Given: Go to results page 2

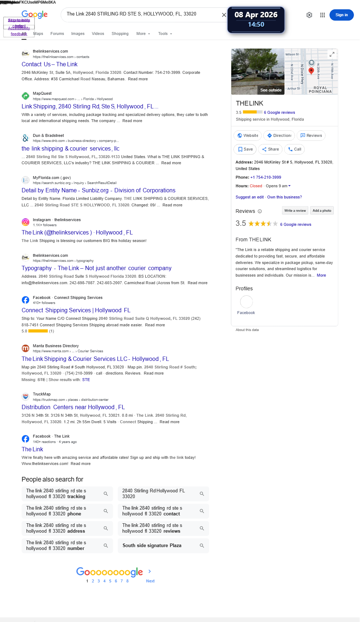Looking at the screenshot, I should tap(93, 581).
